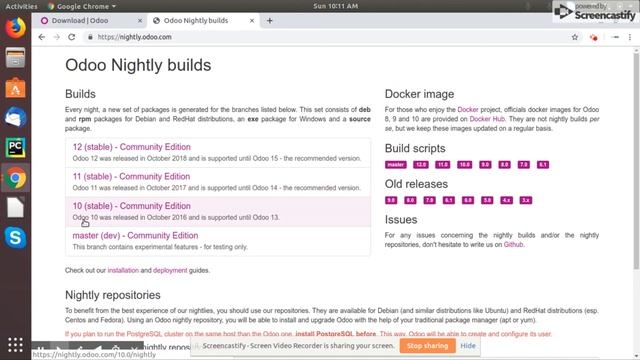Open the blank document dock icon
Screen dimensions: 640x360
pyautogui.click(x=16, y=207)
